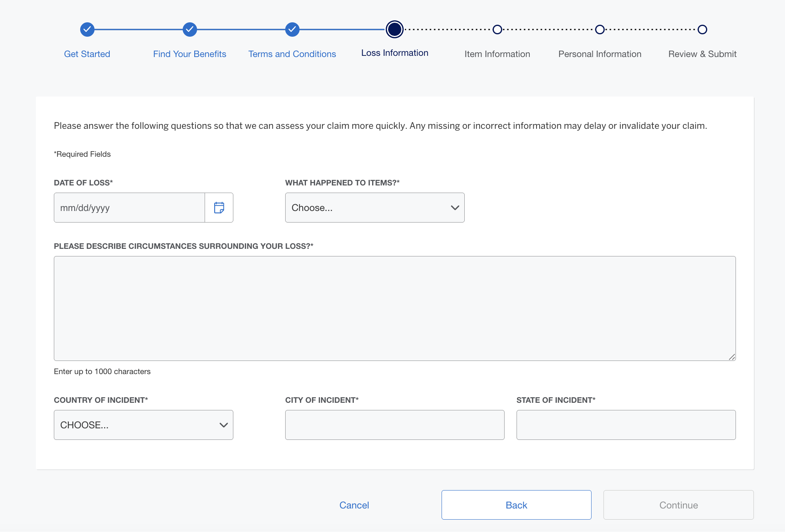
Task: Focus the City of Incident field
Action: pos(394,425)
